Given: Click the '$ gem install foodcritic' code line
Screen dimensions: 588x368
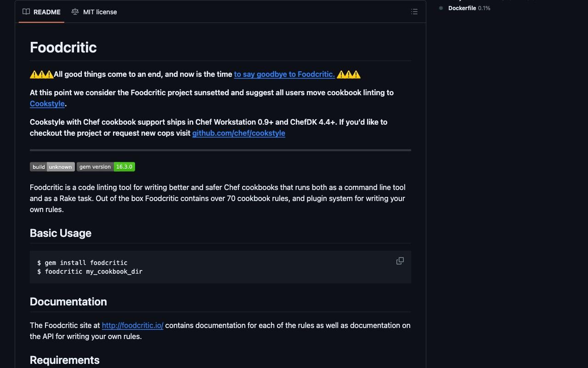Looking at the screenshot, I should (x=82, y=263).
